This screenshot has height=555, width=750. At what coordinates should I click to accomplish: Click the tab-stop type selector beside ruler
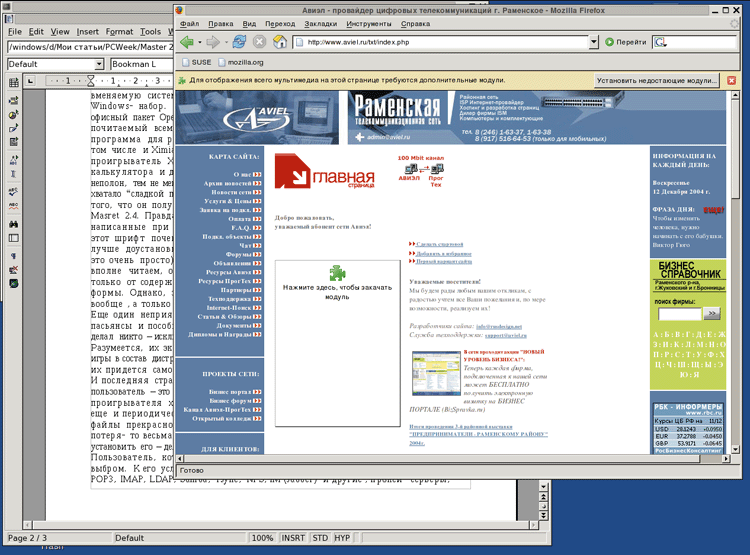coord(31,81)
